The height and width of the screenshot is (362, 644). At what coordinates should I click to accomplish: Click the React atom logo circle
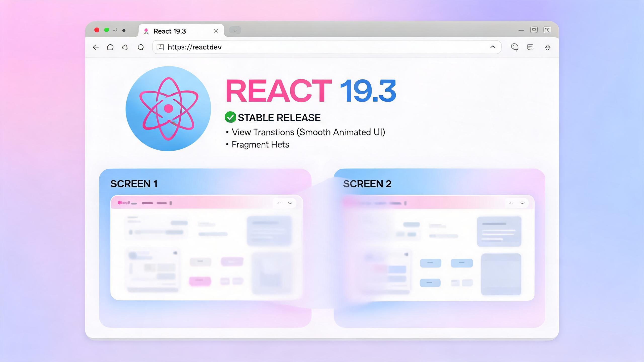coord(168,109)
